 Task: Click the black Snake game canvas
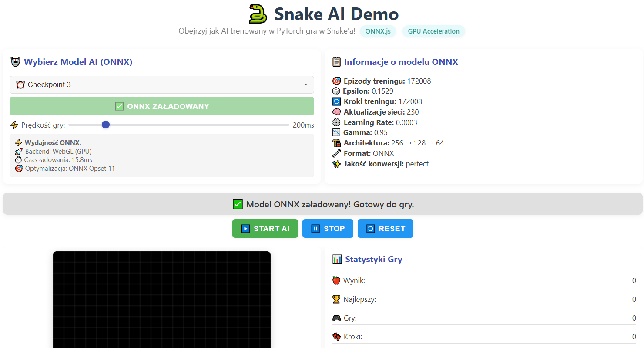point(161,300)
